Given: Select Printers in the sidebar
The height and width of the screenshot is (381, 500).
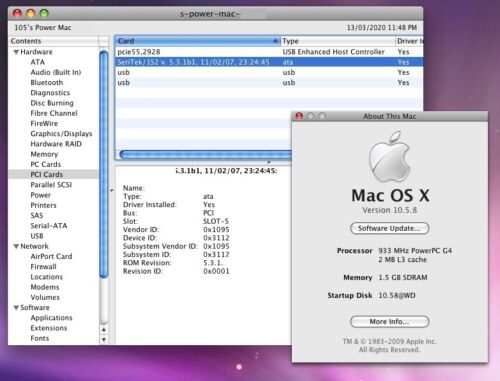Looking at the screenshot, I should pos(43,205).
